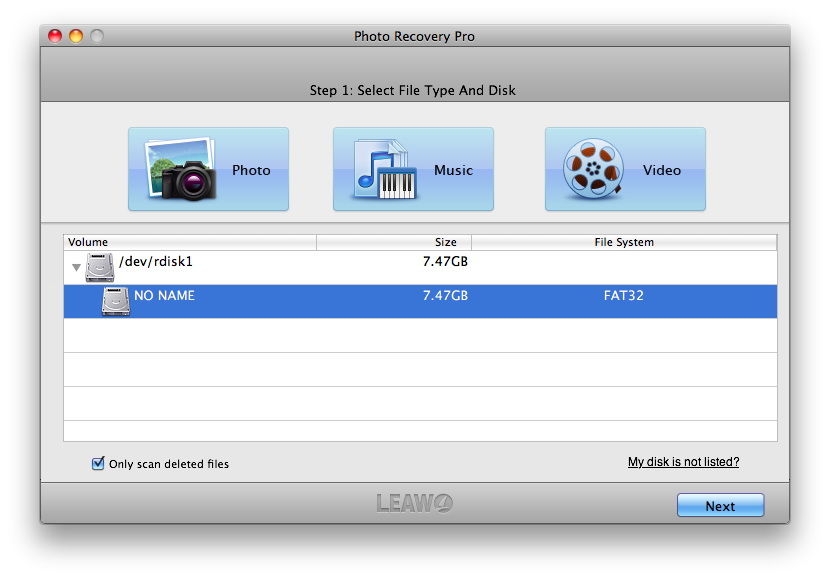Image resolution: width=830 pixels, height=579 pixels.
Task: Click the music note and piano icon
Action: pyautogui.click(x=384, y=169)
